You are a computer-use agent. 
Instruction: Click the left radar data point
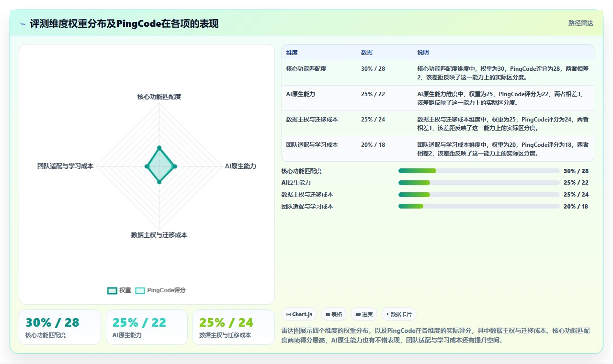click(x=147, y=166)
